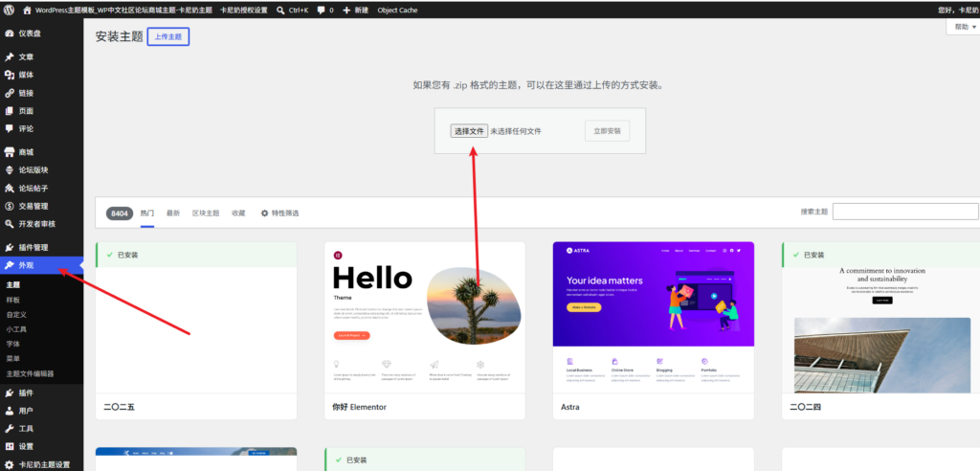The image size is (980, 471).
Task: Select the 你好 Elementor theme thumbnail
Action: [x=425, y=318]
